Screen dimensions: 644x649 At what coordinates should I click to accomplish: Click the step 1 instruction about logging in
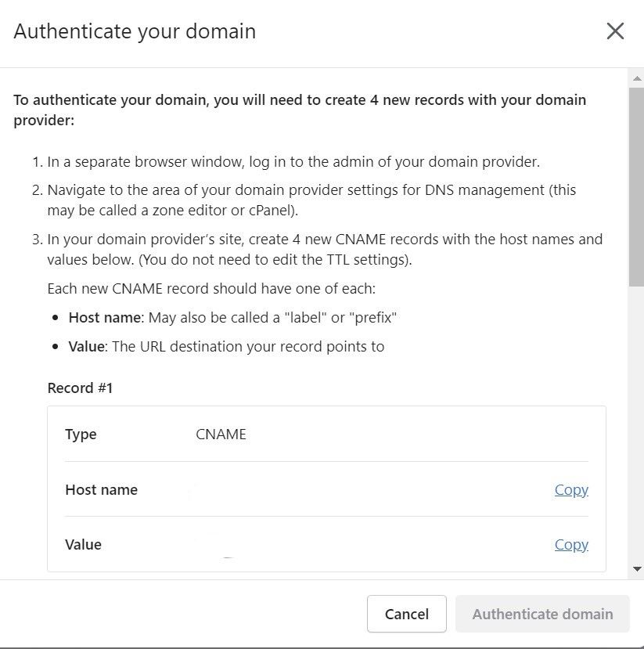click(x=293, y=161)
